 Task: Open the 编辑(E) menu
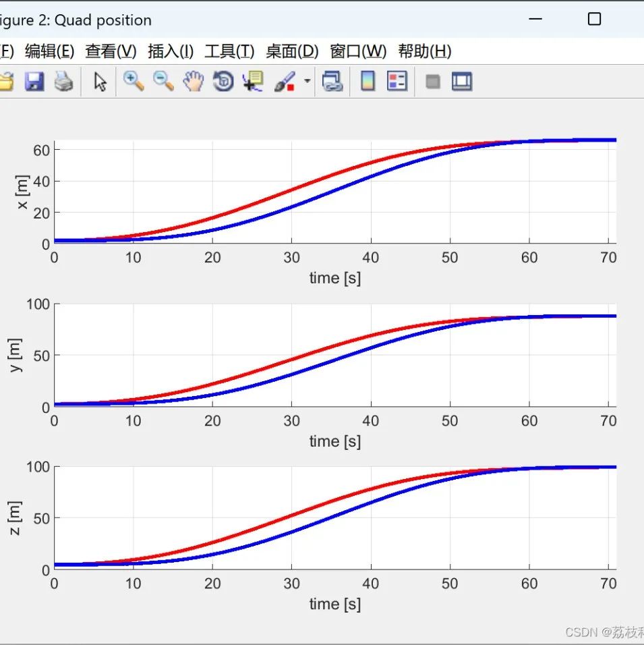coord(50,51)
